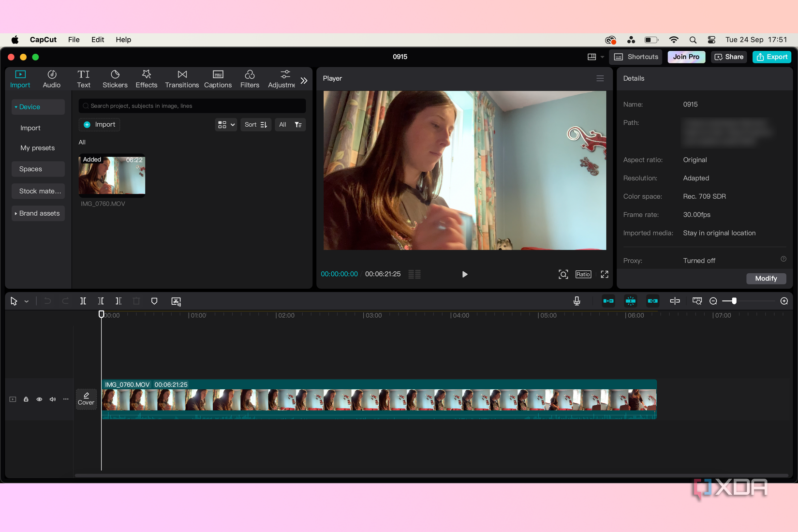
Task: Click the proxy help question mark icon
Action: click(x=783, y=259)
